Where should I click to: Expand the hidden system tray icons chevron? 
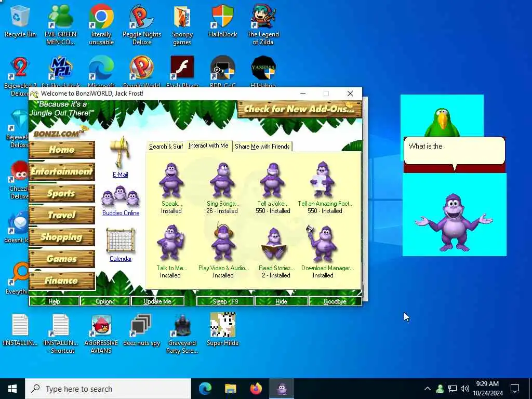pos(428,389)
